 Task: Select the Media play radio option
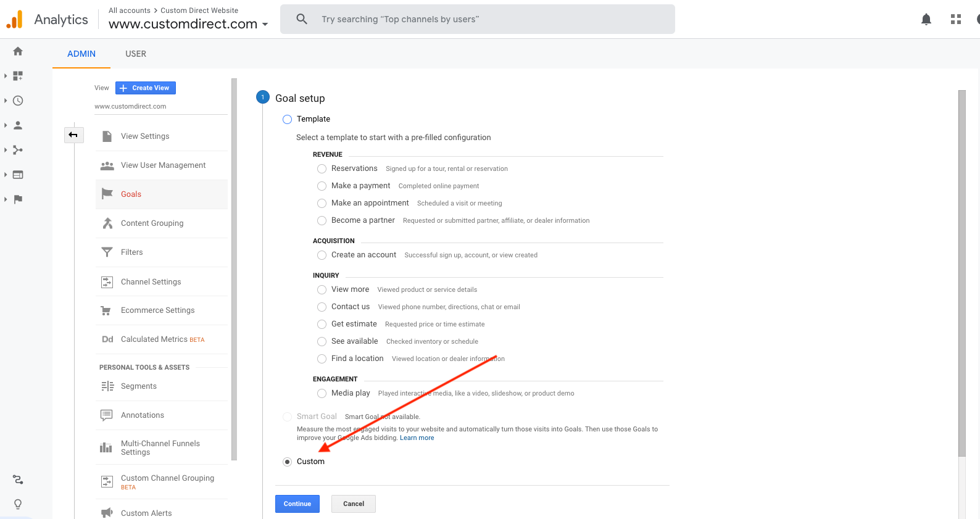click(322, 393)
